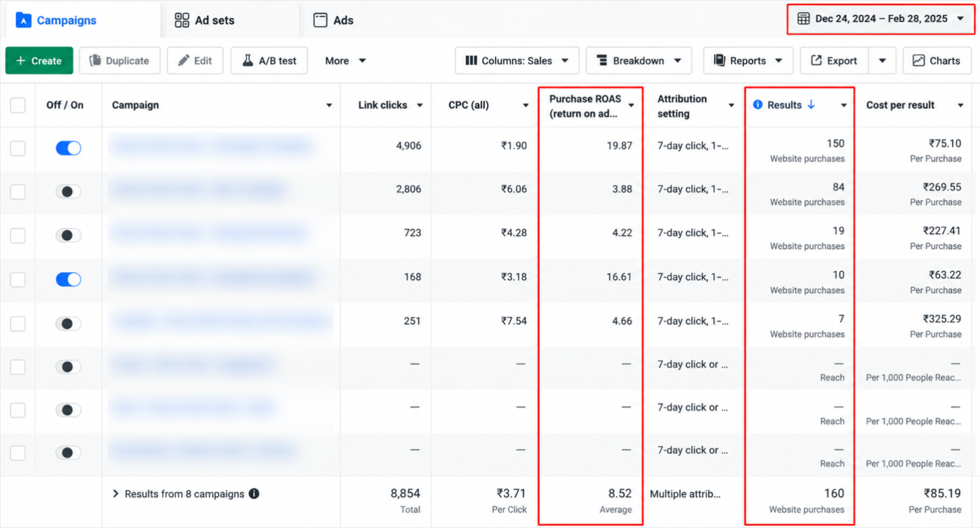Open the Results column dropdown arrow

844,105
